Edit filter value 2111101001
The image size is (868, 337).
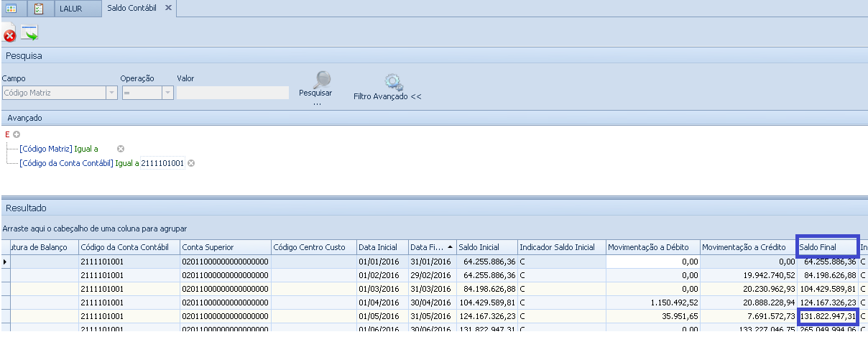[162, 163]
